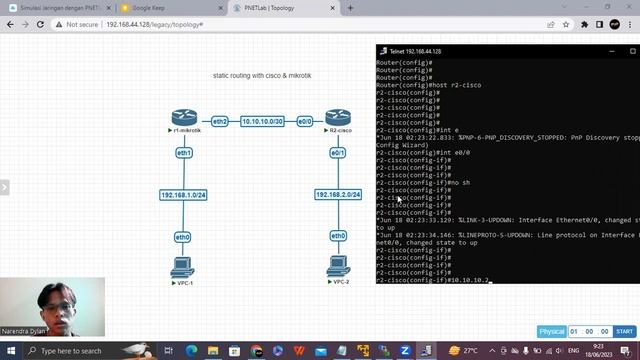This screenshot has height=360, width=640.
Task: Click the static routing title text
Action: (x=262, y=76)
